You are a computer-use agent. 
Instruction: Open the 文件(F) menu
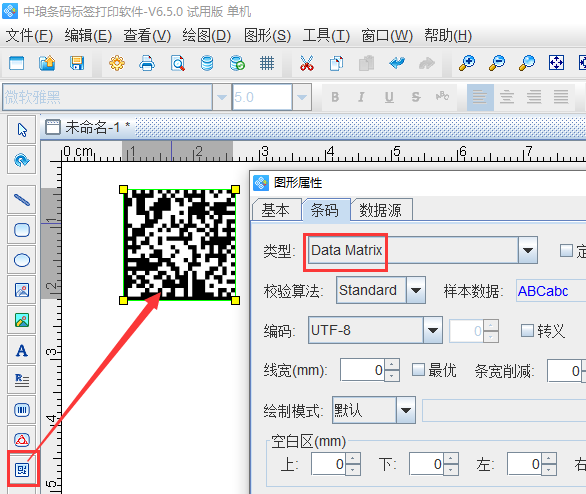coord(30,36)
